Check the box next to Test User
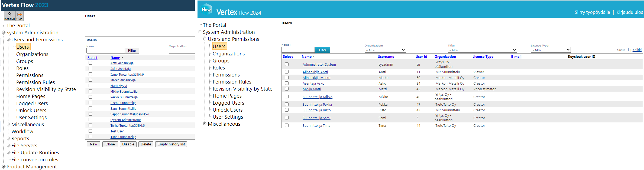Viewport: 644px width, 170px height. click(90, 131)
